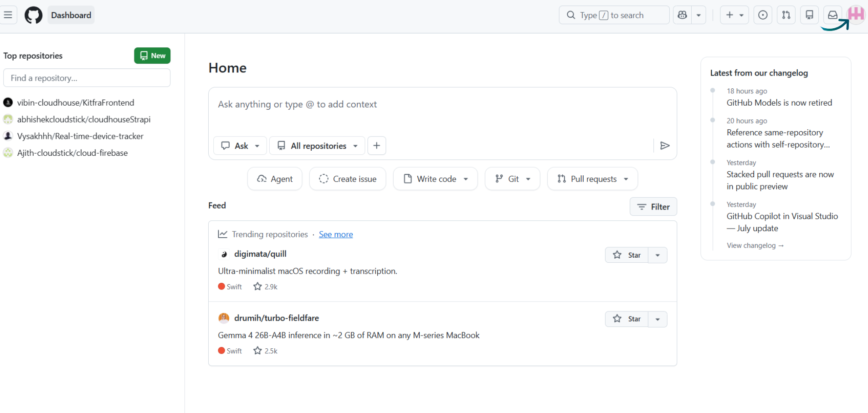The height and width of the screenshot is (413, 868).
Task: Click the View changelog link
Action: [x=755, y=246]
